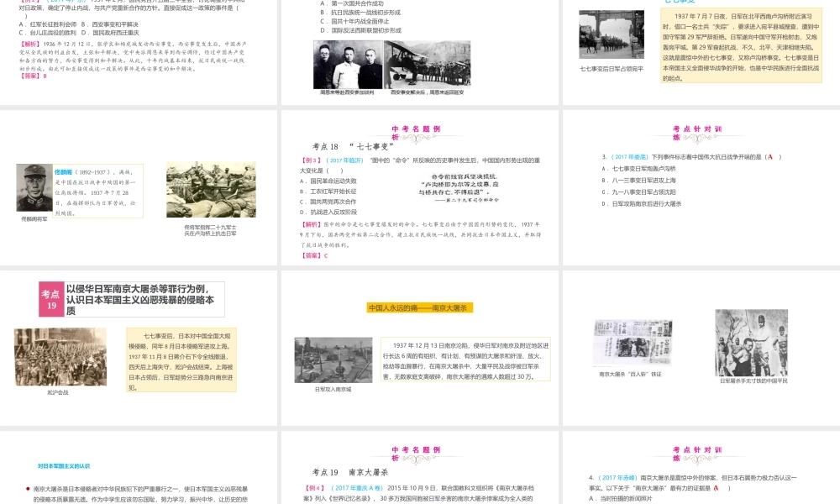Click the 日军攻入南京城 photo
840x504 pixels.
point(333,360)
